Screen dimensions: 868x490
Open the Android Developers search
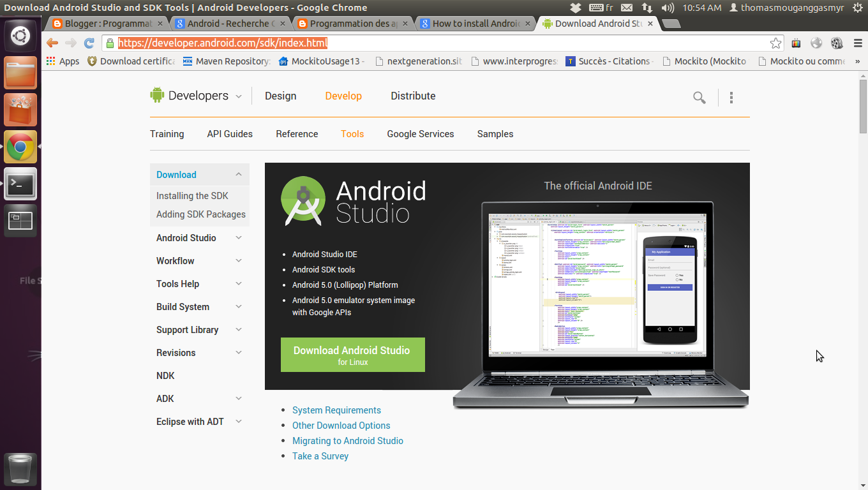coord(699,98)
